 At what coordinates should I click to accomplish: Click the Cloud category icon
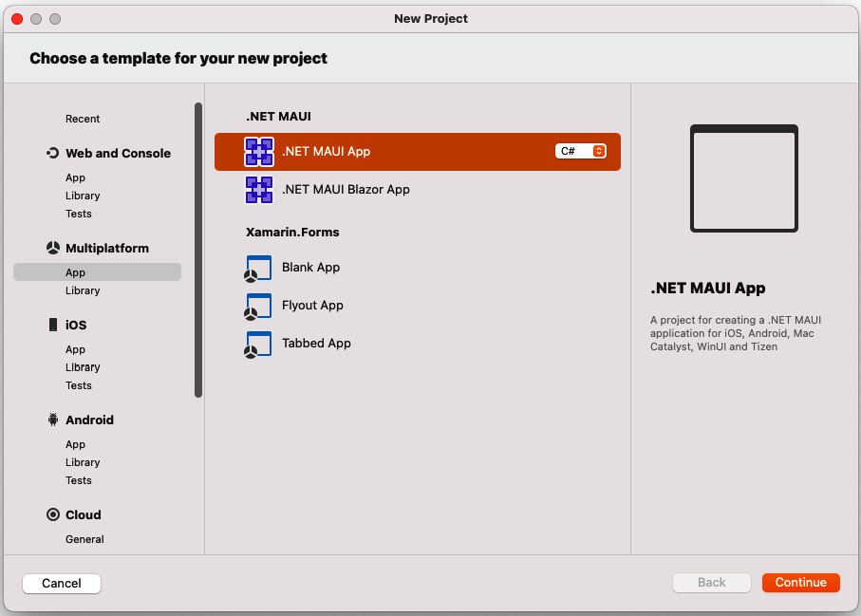53,514
